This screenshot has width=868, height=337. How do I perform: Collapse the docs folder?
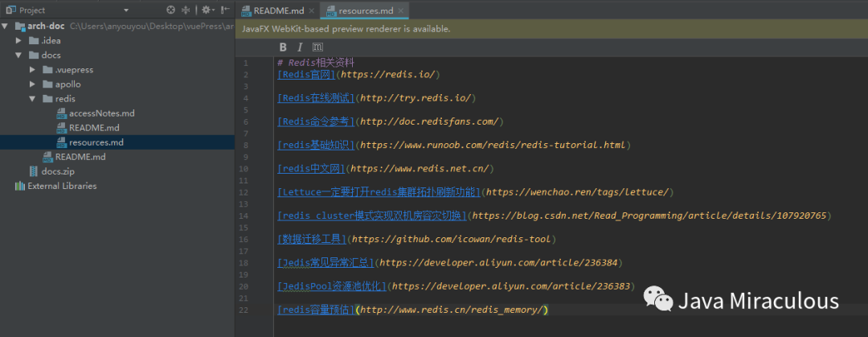coord(18,55)
